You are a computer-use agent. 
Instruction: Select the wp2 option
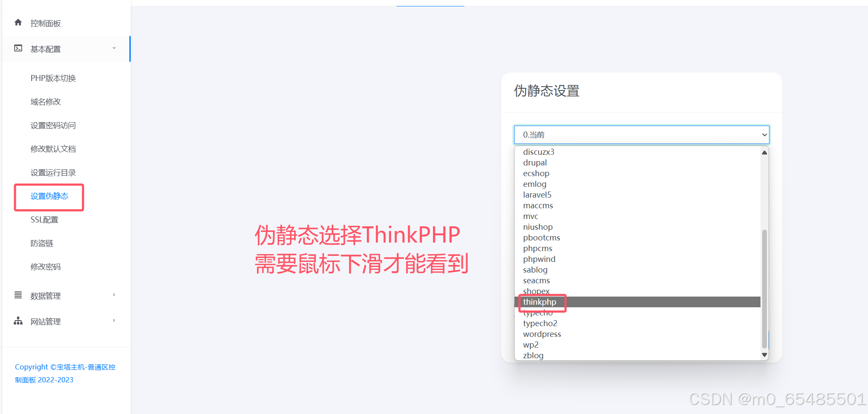[638, 345]
